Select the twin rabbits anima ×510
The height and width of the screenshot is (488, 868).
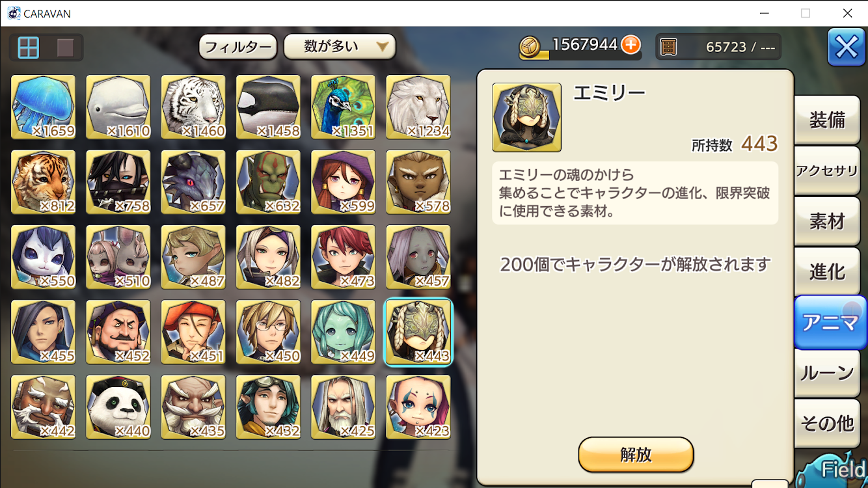[x=118, y=257]
